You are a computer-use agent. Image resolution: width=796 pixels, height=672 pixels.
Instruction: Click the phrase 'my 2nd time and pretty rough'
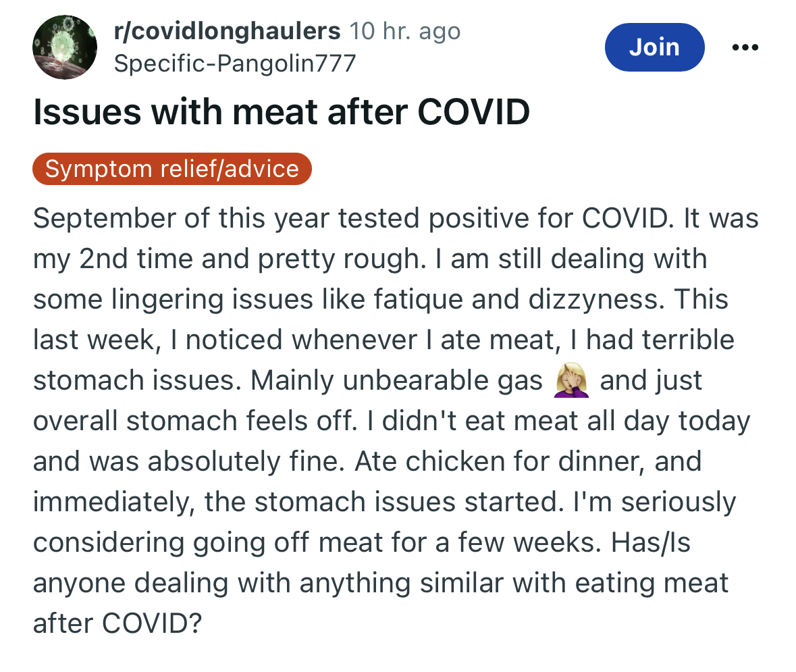point(230,259)
